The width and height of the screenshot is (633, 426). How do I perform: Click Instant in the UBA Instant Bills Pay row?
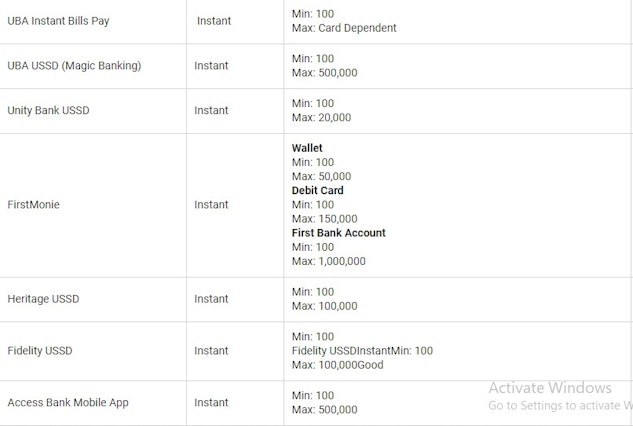tap(214, 21)
